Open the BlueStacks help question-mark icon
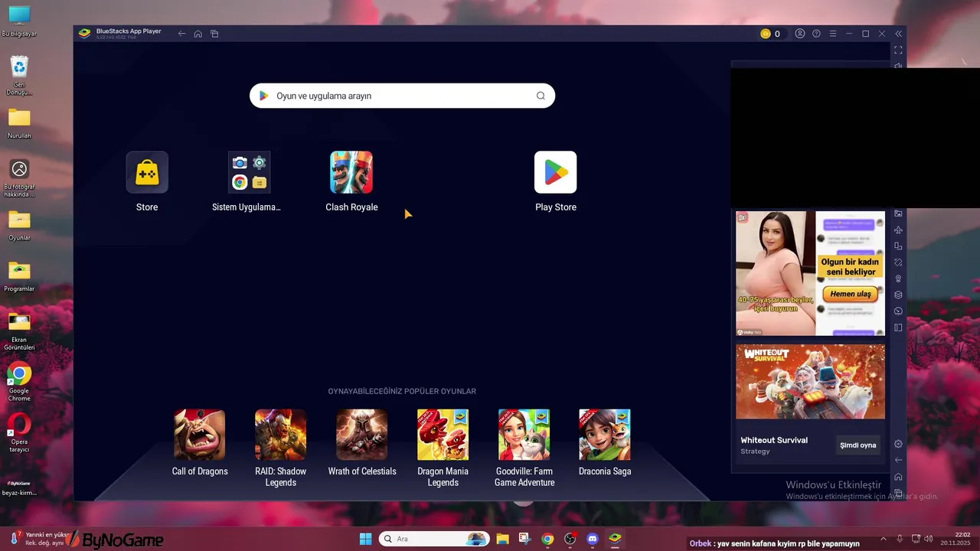This screenshot has width=980, height=551. [x=816, y=34]
